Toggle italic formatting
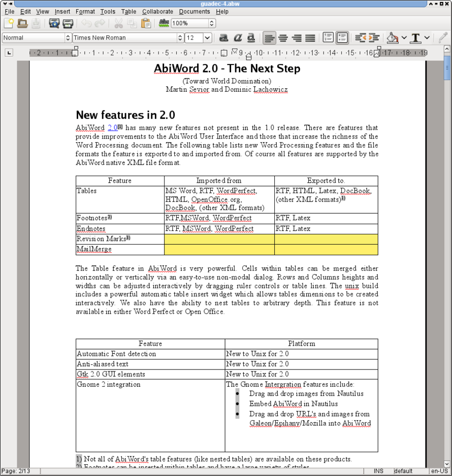 click(237, 38)
